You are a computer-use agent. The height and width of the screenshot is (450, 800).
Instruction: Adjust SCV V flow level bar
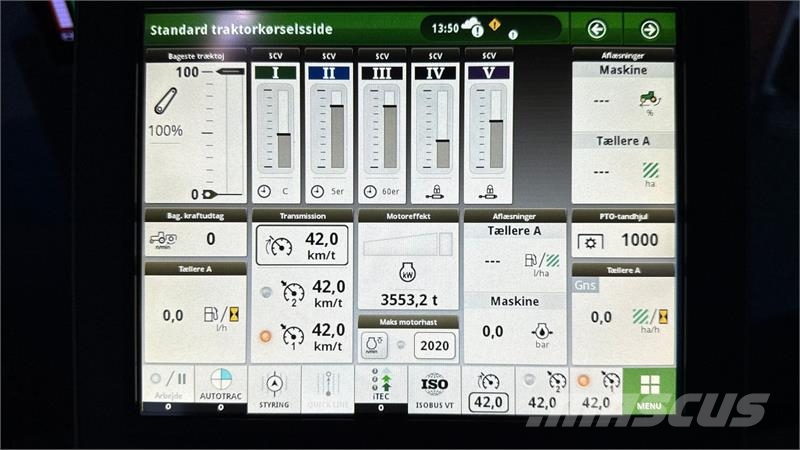coord(496,129)
